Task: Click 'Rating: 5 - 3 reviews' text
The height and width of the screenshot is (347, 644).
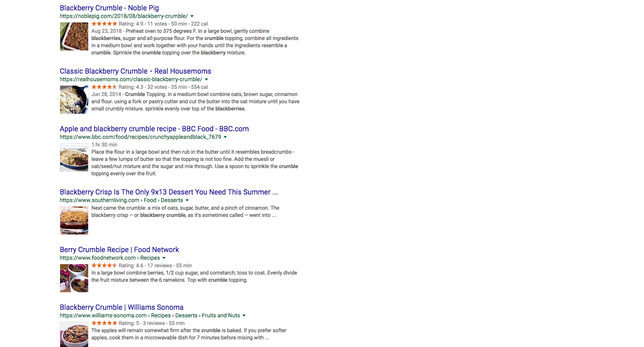Action: (x=142, y=323)
